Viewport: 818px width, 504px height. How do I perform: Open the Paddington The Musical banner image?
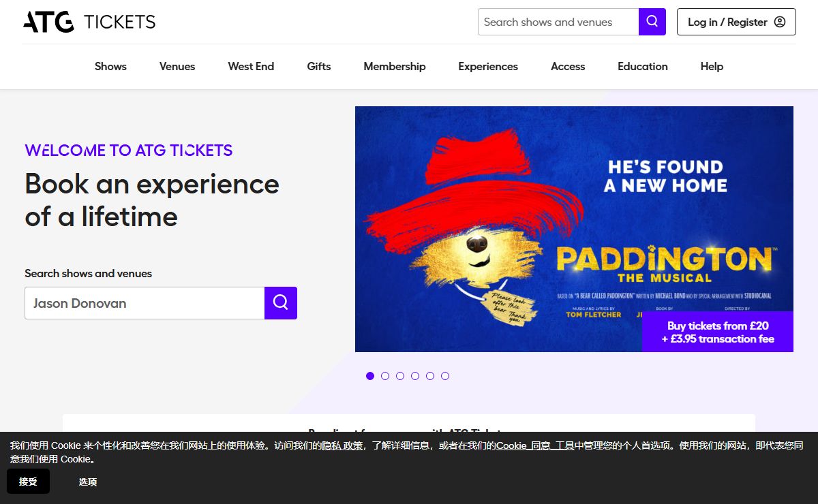point(574,229)
